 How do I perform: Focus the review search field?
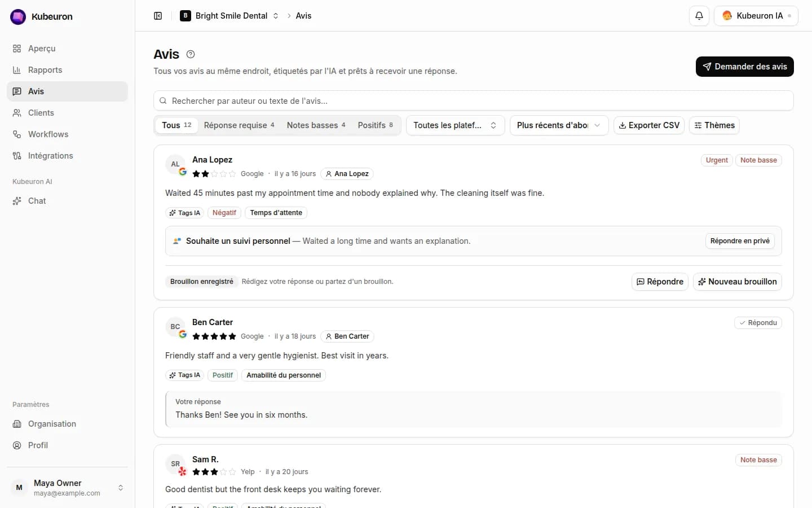pyautogui.click(x=474, y=101)
